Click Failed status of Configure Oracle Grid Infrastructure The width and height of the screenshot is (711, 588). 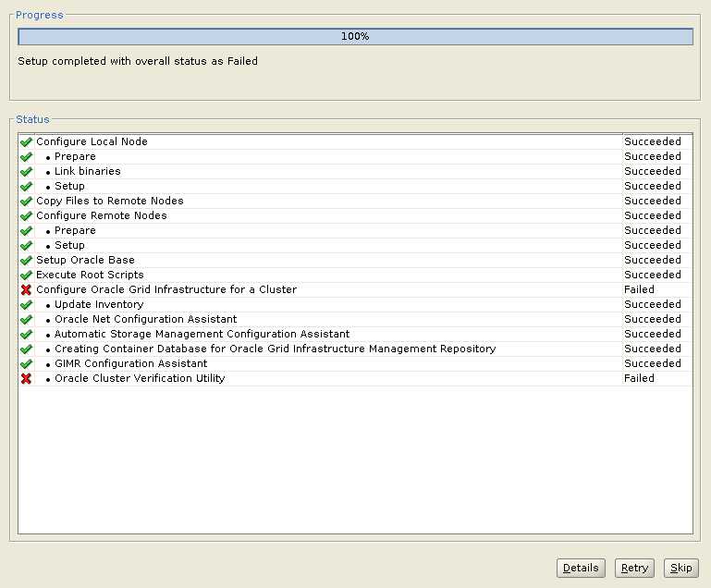[x=639, y=289]
